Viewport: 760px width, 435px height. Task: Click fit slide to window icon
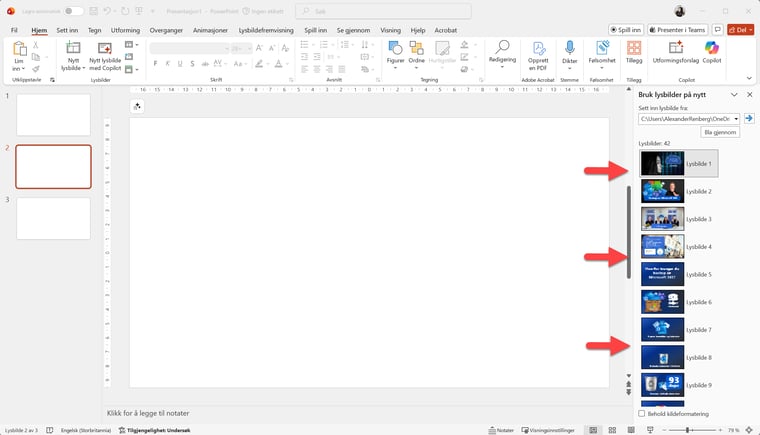[749, 430]
